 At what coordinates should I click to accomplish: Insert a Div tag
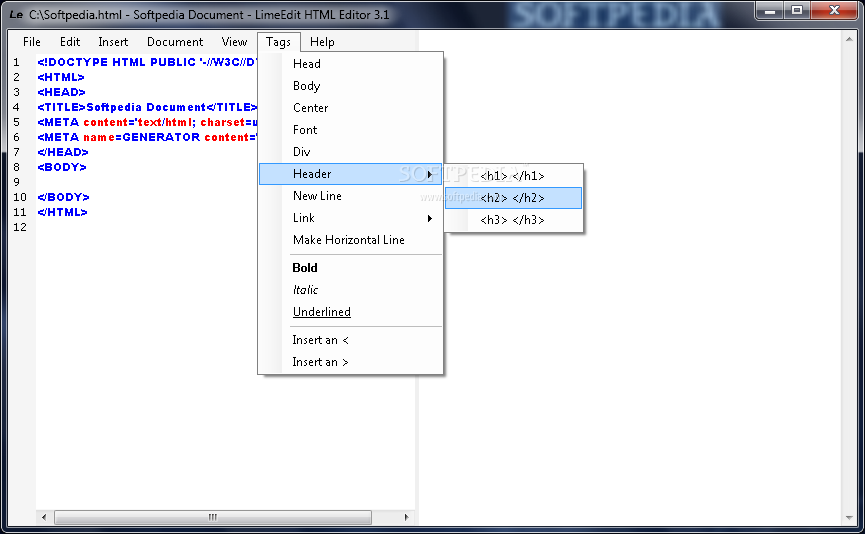(x=350, y=152)
